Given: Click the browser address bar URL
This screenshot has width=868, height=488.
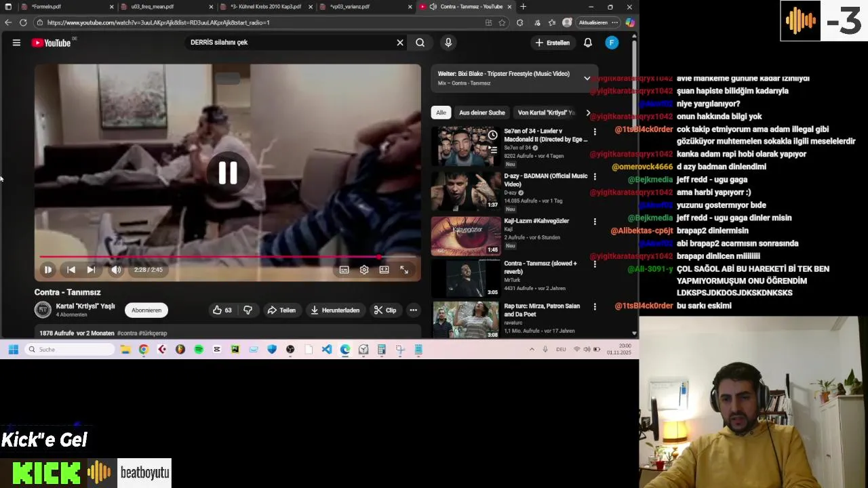Looking at the screenshot, I should click(158, 22).
